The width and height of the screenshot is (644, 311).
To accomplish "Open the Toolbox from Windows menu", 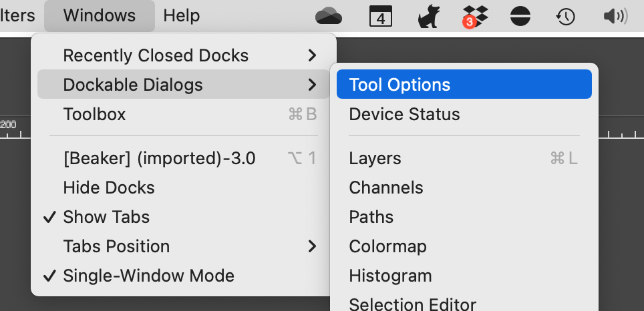I will pyautogui.click(x=94, y=114).
